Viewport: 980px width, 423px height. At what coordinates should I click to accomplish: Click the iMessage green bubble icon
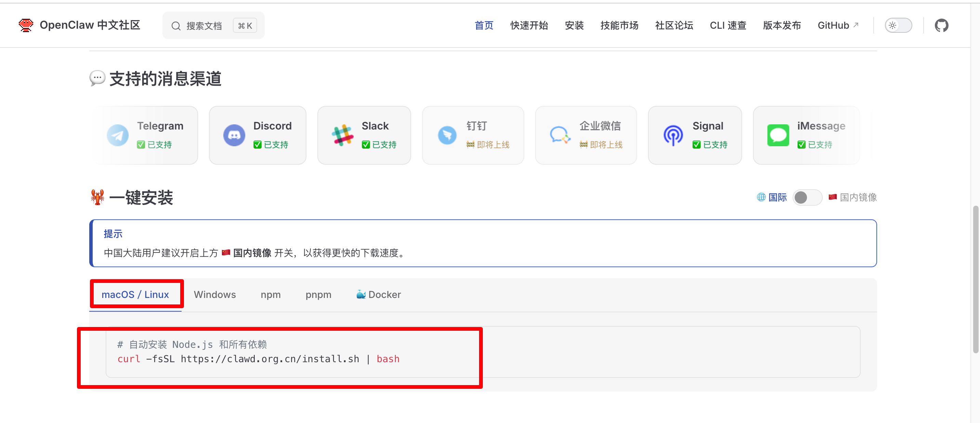click(778, 135)
